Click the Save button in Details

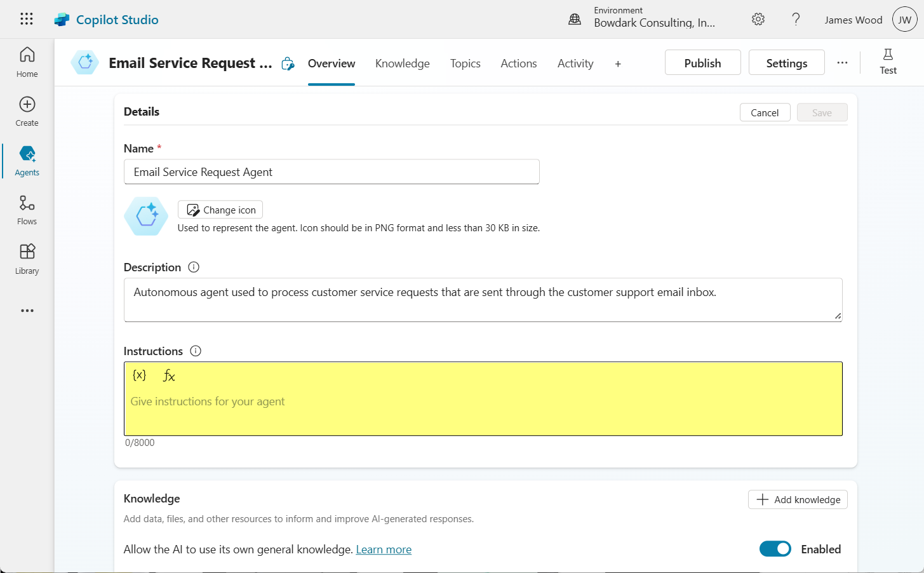822,112
